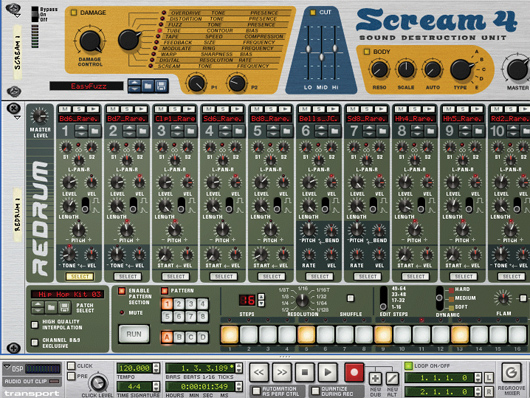Step Scream 4 patch with up/down arrows
530x398 pixels.
click(x=134, y=86)
